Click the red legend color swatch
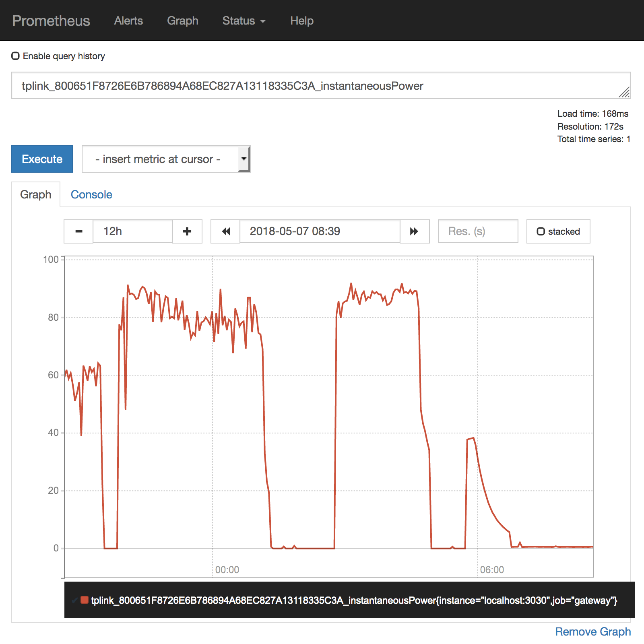This screenshot has width=644, height=644. (85, 600)
